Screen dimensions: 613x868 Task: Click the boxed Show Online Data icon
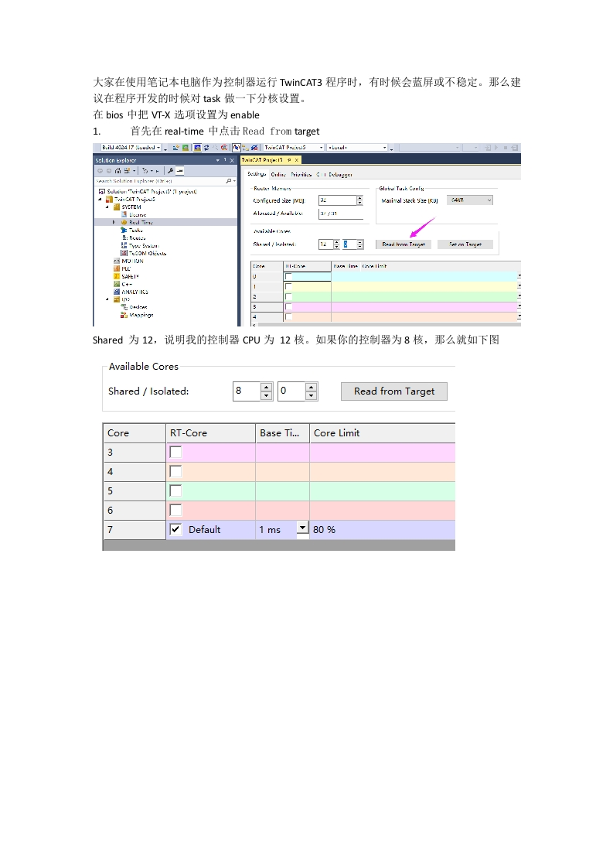tap(237, 148)
